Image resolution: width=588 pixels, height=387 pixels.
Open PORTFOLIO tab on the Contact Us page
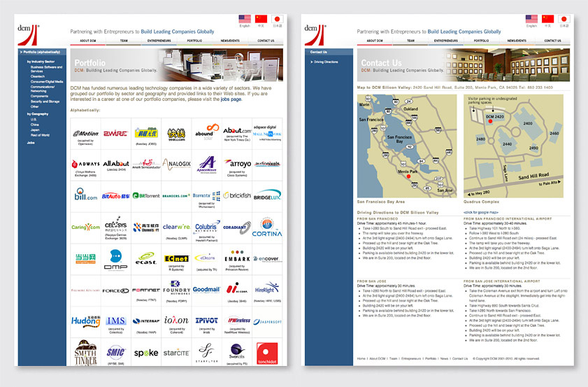[481, 41]
